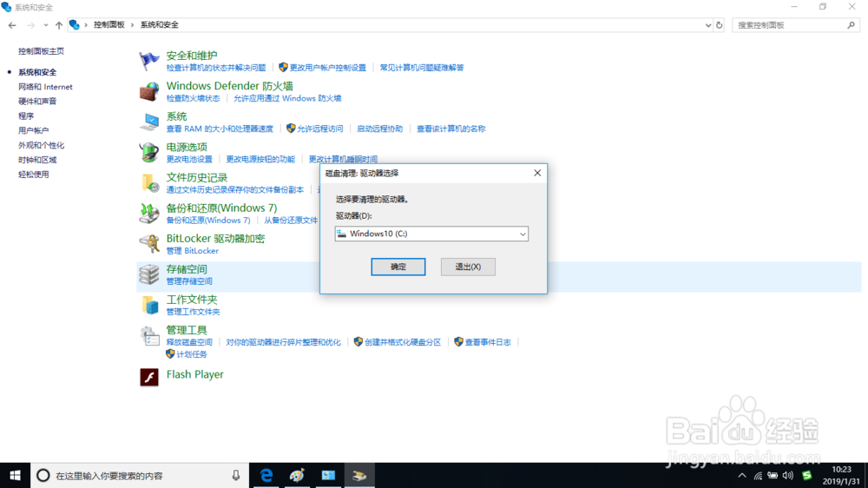Click the search magnifier icon
The width and height of the screenshot is (868, 488).
[x=851, y=25]
